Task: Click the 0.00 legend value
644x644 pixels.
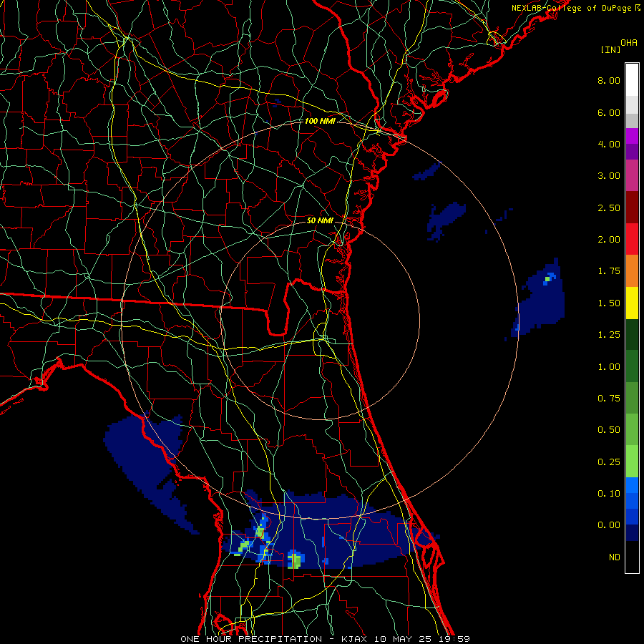Action: tap(609, 525)
